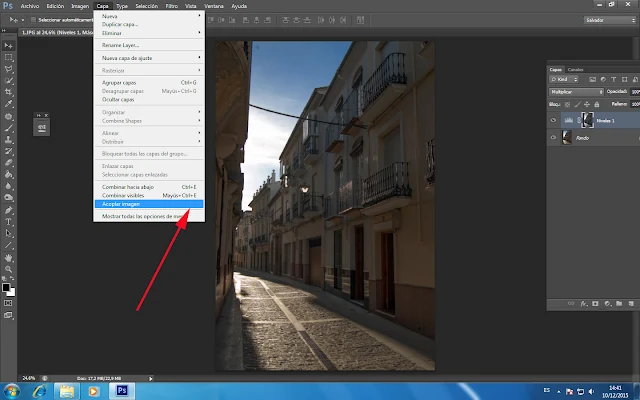Select the Eraser tool
Screen dimensions: 640x400
(x=9, y=162)
